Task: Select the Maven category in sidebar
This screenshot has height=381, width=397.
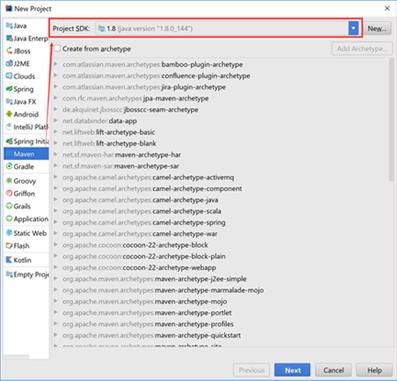Action: point(26,154)
